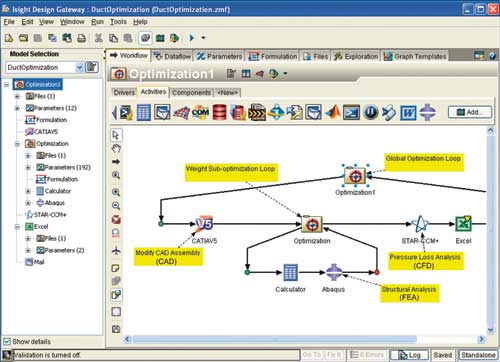This screenshot has width=500, height=362.
Task: Switch to the Formulation tab
Action: pyautogui.click(x=273, y=56)
